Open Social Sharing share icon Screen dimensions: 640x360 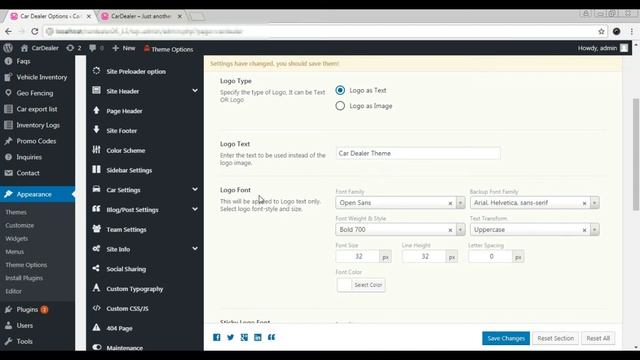tap(96, 268)
